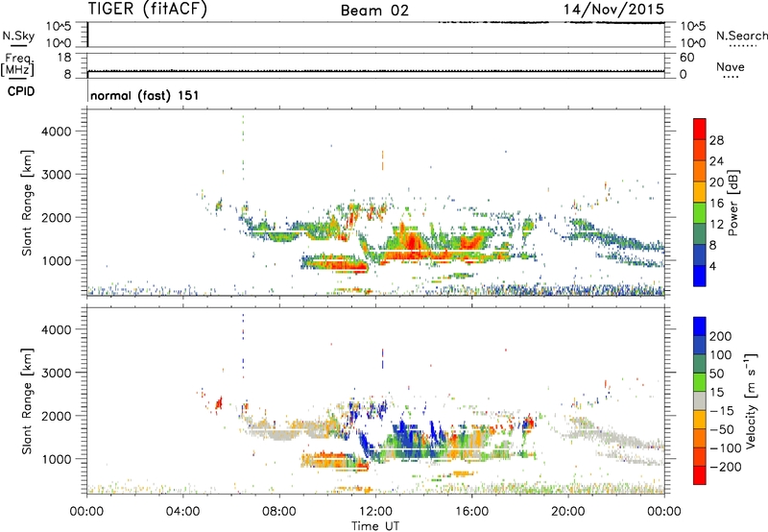Click the 'Velocity [m s-1]' colorbar label
The image size is (768, 532).
(751, 400)
